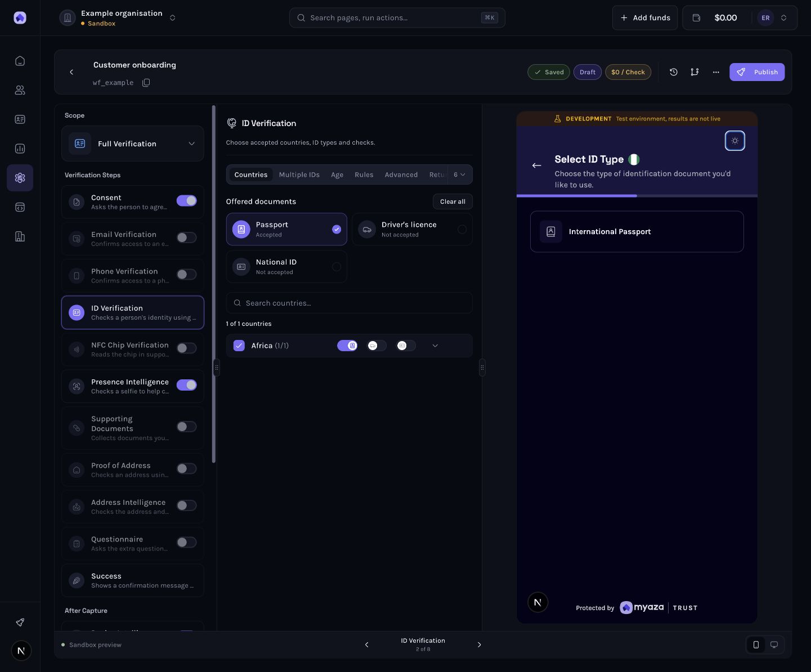Open the Advanced tab
Screen dimensions: 811x672
(x=401, y=174)
